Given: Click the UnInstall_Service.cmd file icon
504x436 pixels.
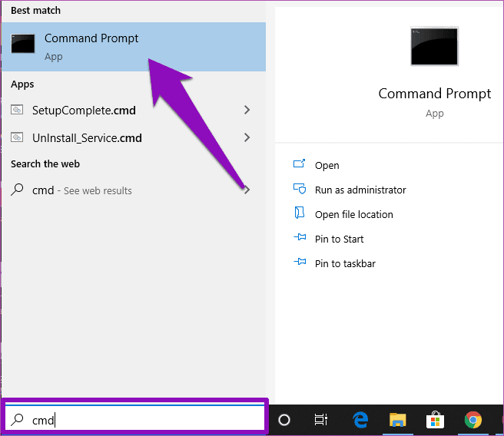Looking at the screenshot, I should [x=17, y=137].
